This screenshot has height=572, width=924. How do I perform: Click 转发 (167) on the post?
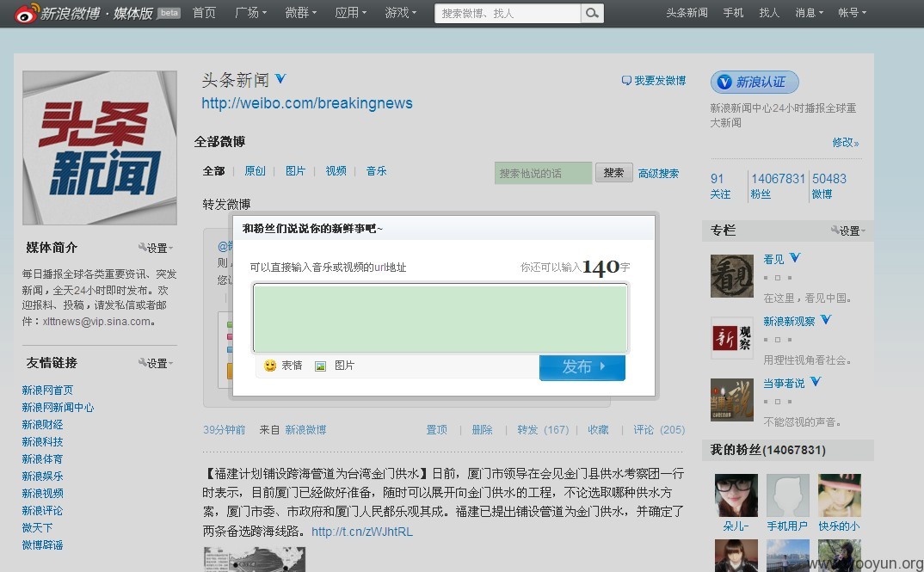click(x=543, y=429)
